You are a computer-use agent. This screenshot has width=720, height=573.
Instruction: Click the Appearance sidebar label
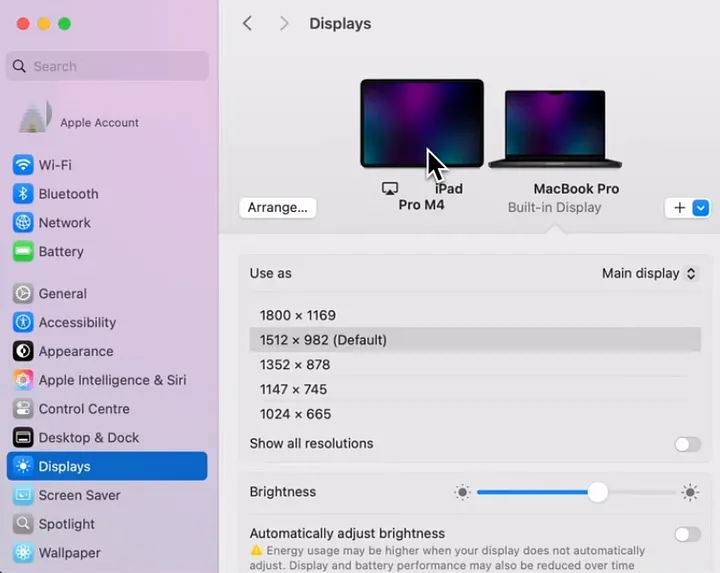click(x=76, y=351)
